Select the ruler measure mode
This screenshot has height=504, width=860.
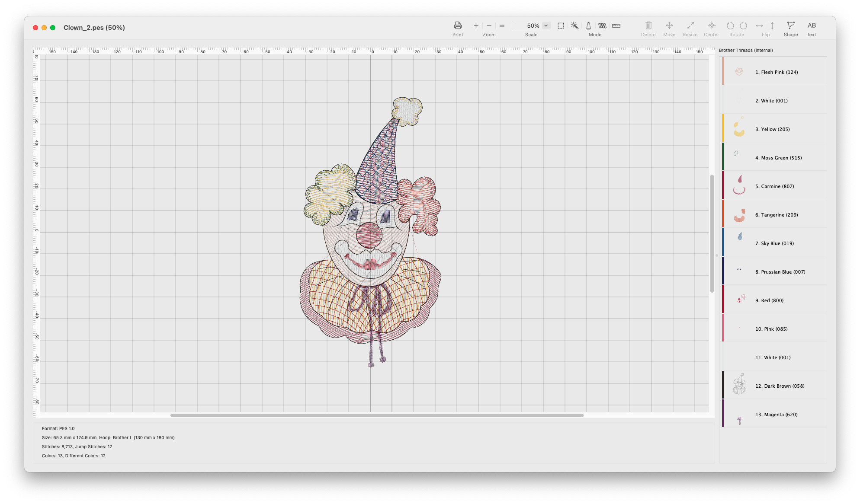click(616, 26)
